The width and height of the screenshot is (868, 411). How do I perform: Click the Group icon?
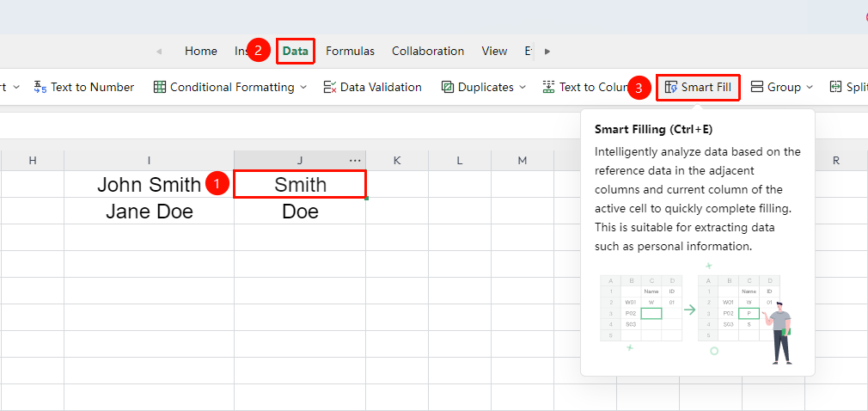coord(757,87)
